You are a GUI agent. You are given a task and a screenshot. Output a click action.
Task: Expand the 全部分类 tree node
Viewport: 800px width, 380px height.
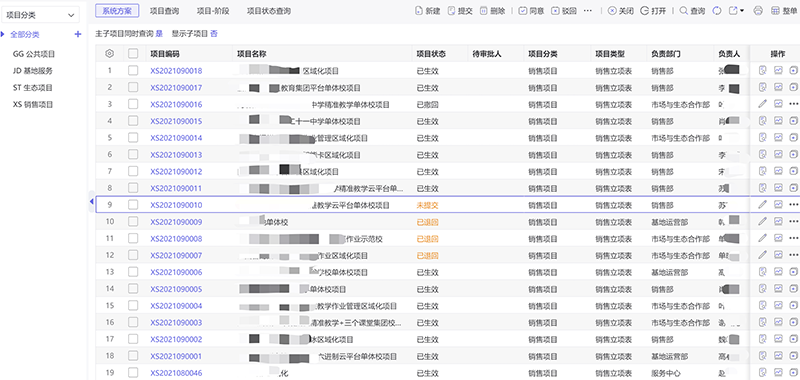tap(4, 34)
